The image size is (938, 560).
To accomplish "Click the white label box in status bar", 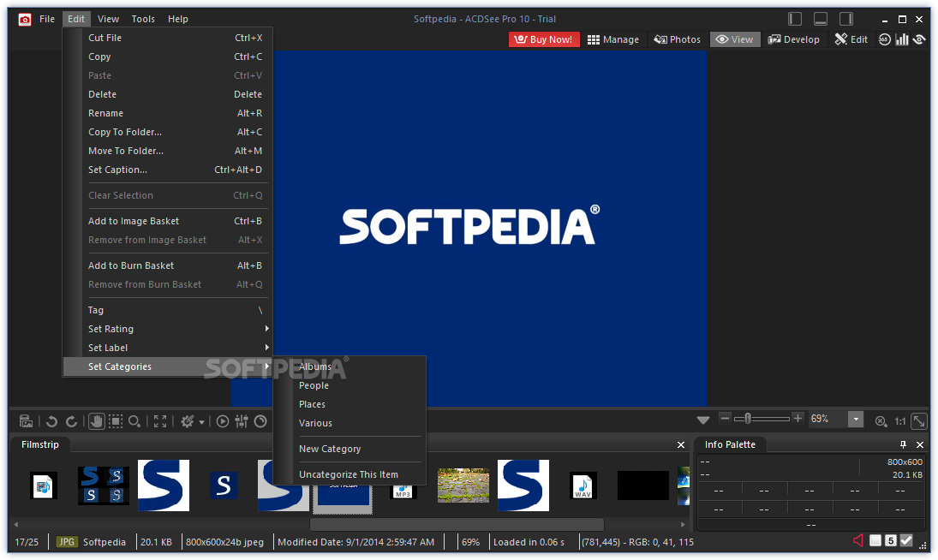I will tap(875, 540).
